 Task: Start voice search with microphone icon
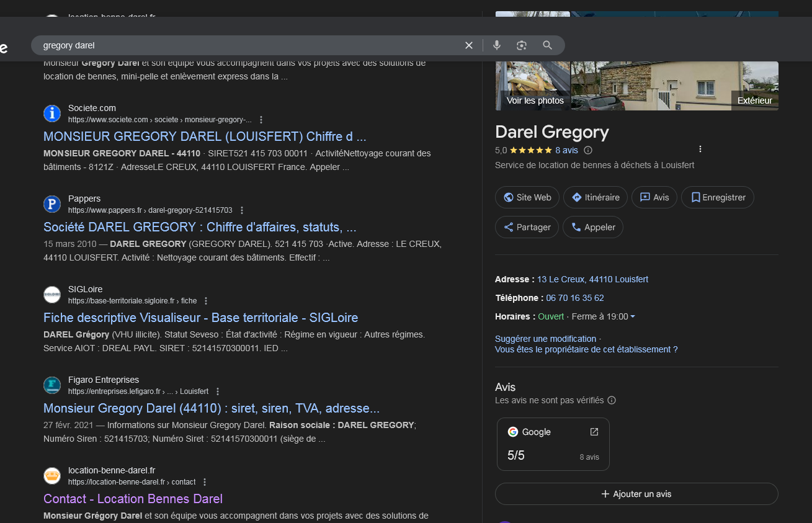(496, 45)
